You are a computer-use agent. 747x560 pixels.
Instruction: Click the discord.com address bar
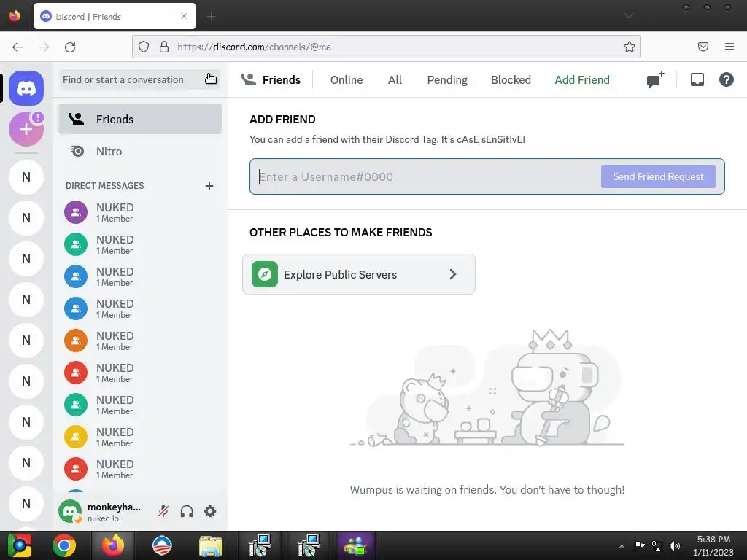(x=387, y=47)
